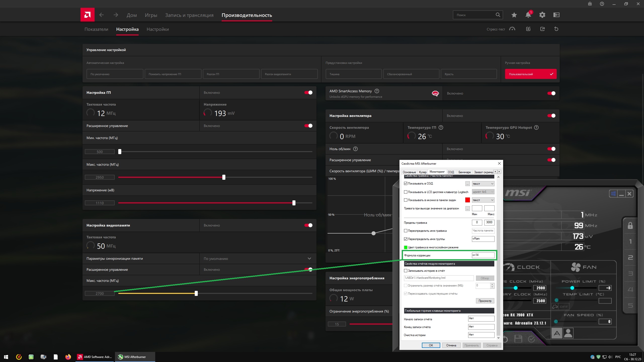
Task: Select the Тишина tuning preset
Action: coord(353,74)
